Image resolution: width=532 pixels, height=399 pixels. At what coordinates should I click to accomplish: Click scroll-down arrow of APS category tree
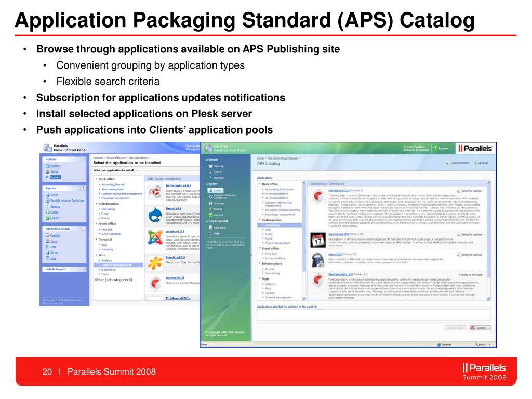303,299
